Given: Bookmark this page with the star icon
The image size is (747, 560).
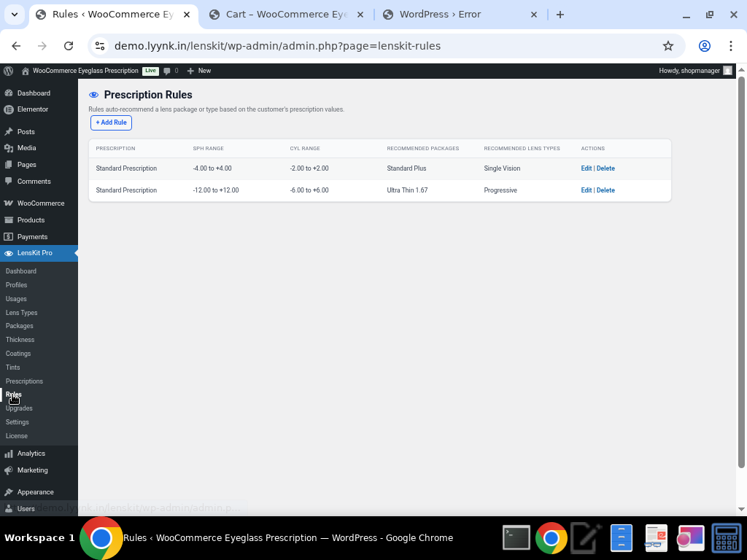Looking at the screenshot, I should 667,46.
